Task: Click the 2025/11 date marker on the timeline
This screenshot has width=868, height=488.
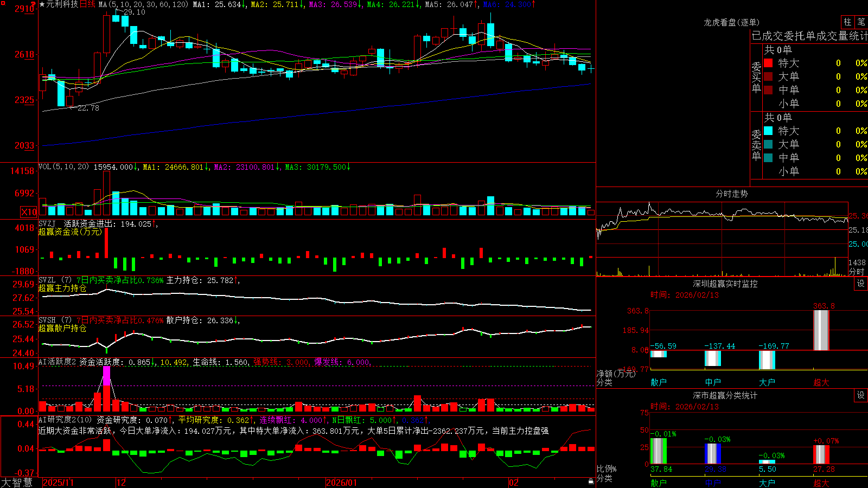Action: 58,483
